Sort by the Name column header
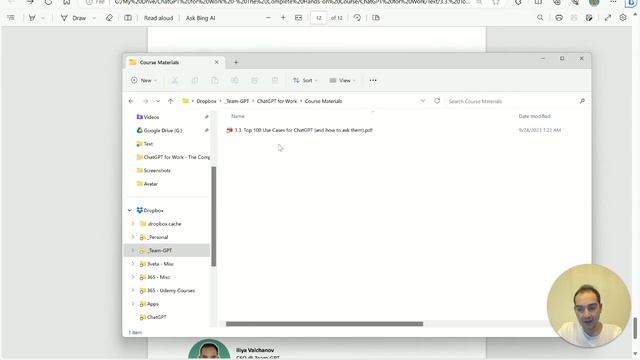 pyautogui.click(x=238, y=116)
